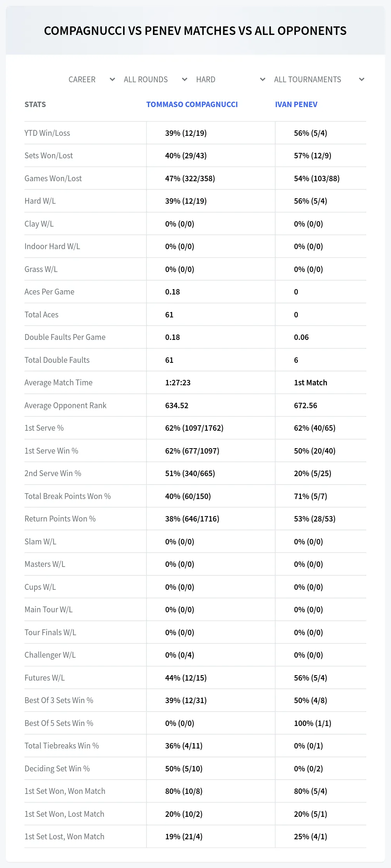The width and height of the screenshot is (391, 868).
Task: Click the page title heading
Action: [195, 31]
